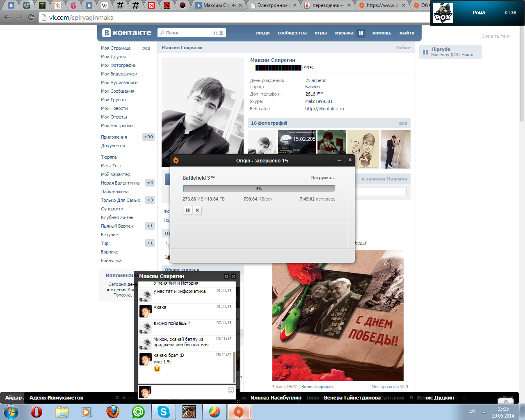Pop out the Максим Спирягин chat window
This screenshot has height=420, width=525.
tap(226, 276)
